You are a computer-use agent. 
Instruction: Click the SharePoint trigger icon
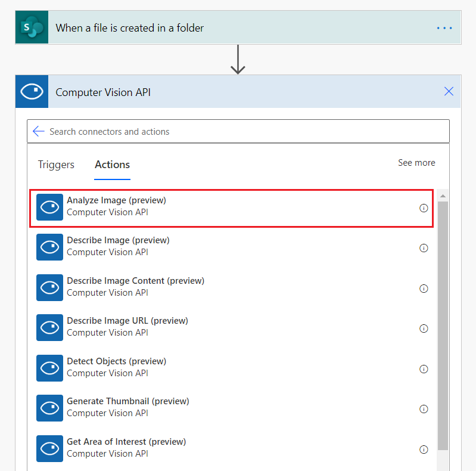[32, 27]
